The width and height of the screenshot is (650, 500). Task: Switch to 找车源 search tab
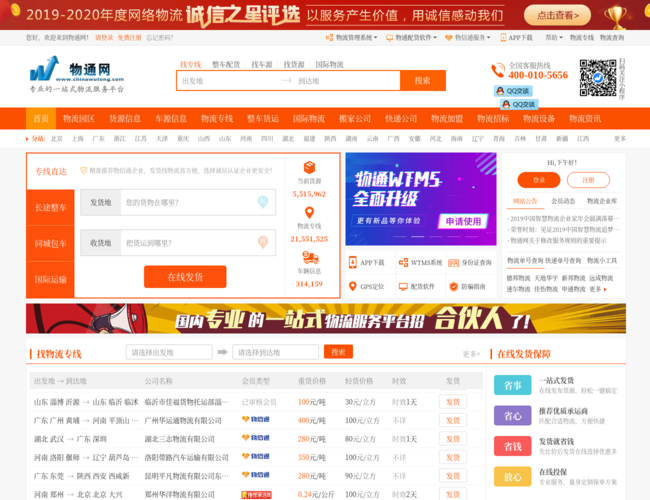(x=262, y=64)
